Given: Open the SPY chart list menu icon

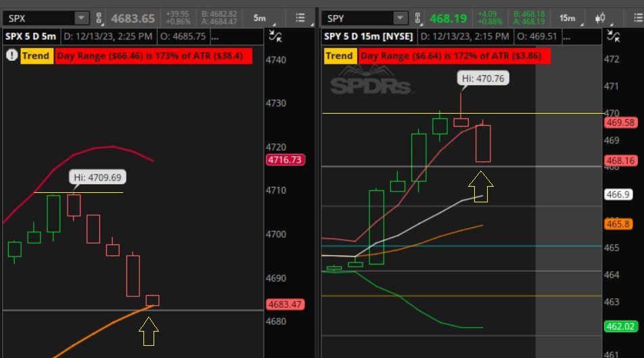Looking at the screenshot, I should click(639, 18).
